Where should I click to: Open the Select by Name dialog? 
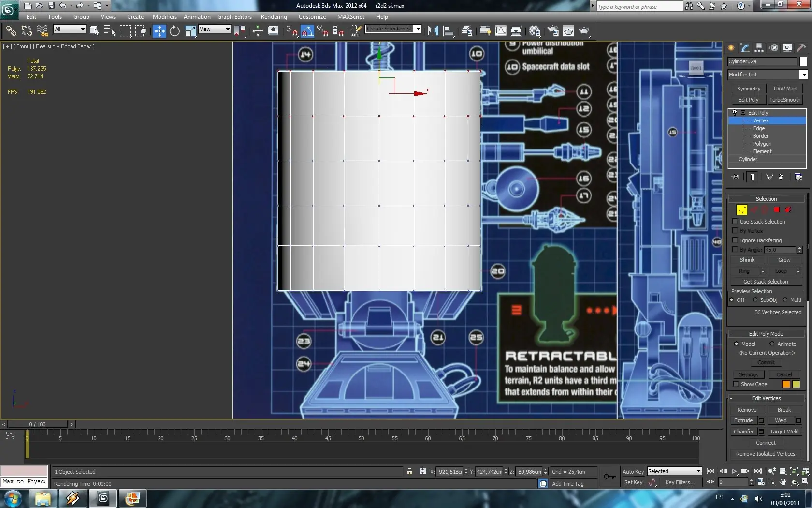click(110, 31)
